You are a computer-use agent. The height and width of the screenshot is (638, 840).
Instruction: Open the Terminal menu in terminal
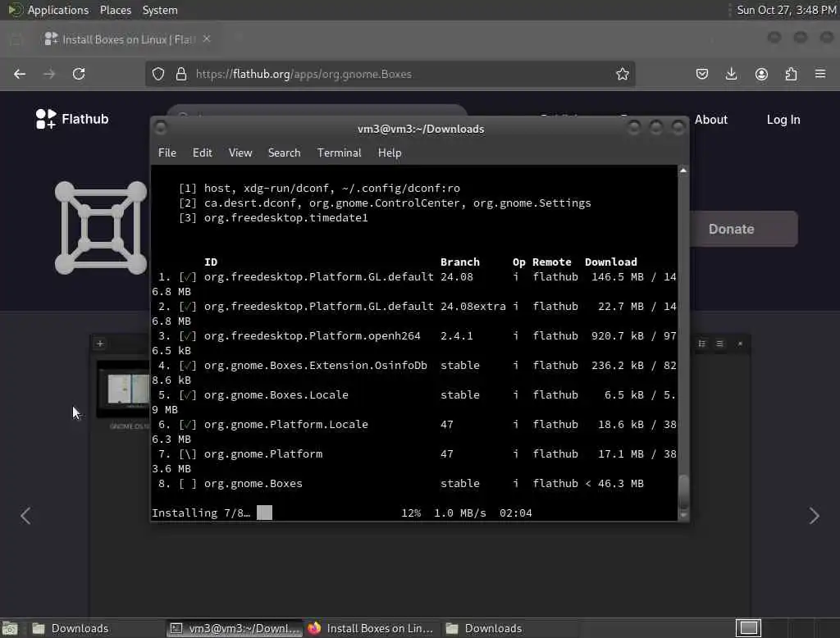(x=339, y=153)
